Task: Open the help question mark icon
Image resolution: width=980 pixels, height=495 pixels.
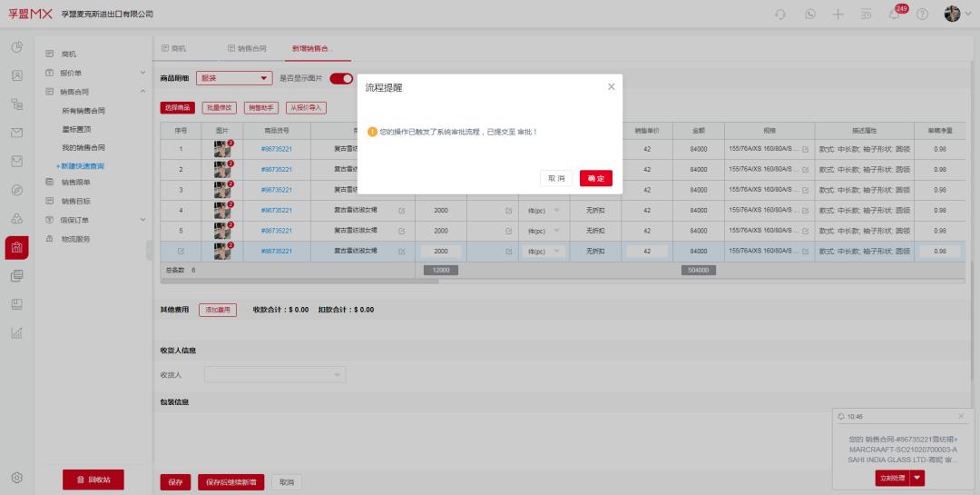Action: point(923,14)
